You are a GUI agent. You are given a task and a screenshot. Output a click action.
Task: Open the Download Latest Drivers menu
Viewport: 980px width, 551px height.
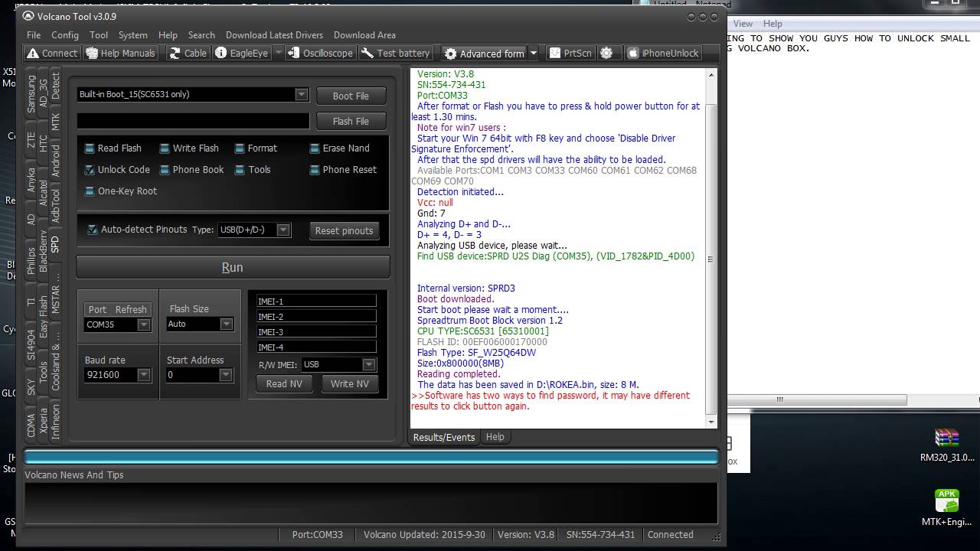[274, 35]
